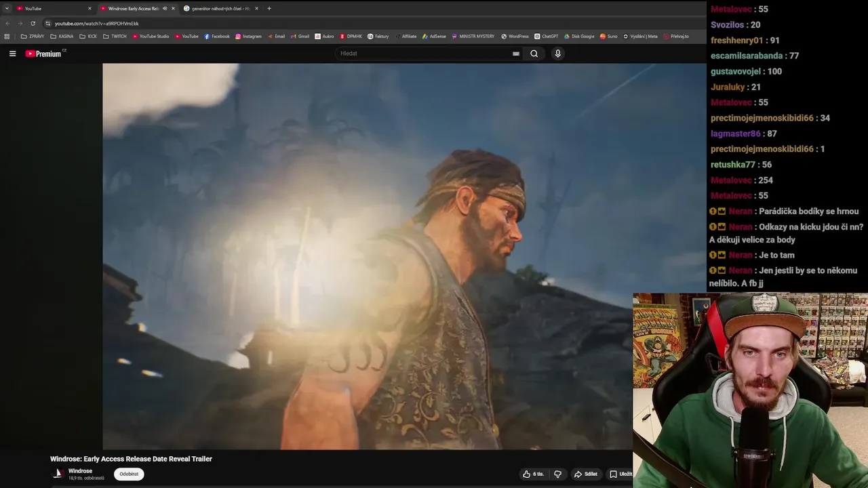
Task: Open the Instagram bookmark
Action: click(x=248, y=36)
